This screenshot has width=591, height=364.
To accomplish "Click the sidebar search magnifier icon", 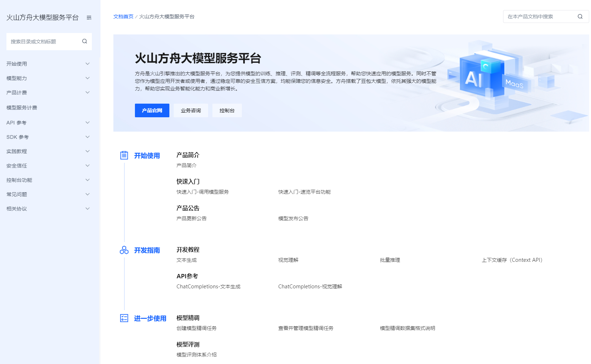I will point(85,41).
